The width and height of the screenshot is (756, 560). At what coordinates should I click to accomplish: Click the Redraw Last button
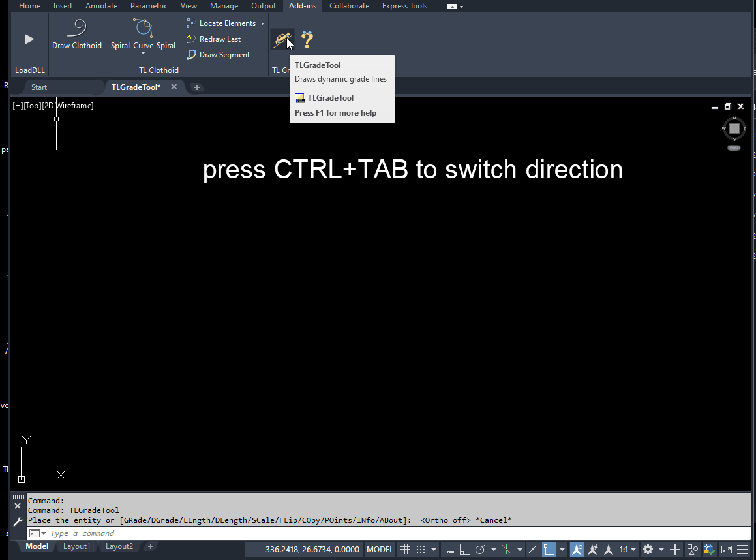pos(213,39)
